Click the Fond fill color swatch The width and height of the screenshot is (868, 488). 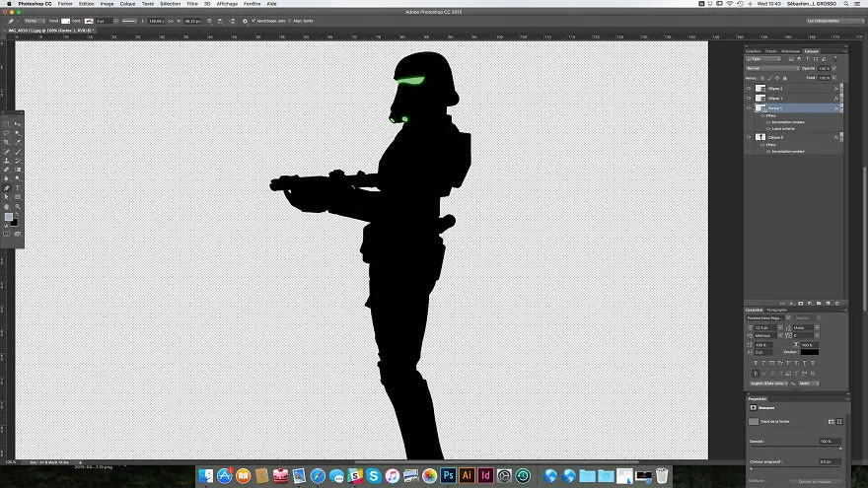point(65,21)
